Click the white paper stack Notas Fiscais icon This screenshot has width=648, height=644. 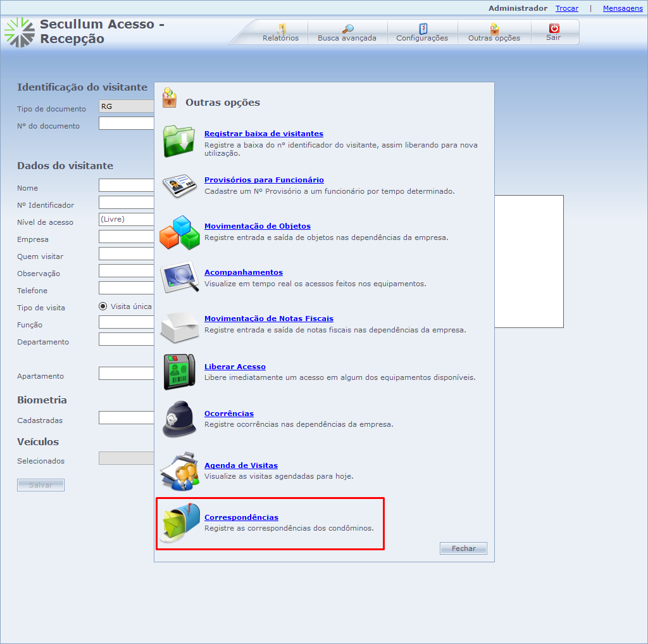pos(180,325)
